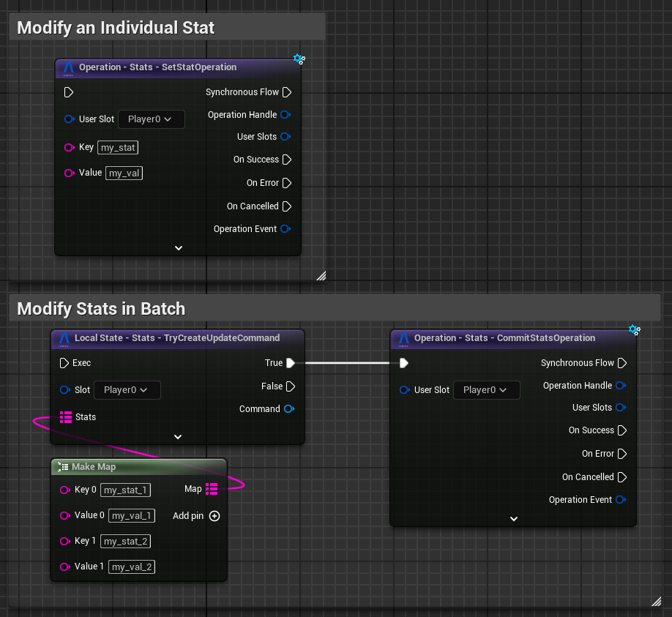Expand the SetStatOperation node's advanced pins chevron
Viewport: 672px width, 617px height.
click(178, 248)
